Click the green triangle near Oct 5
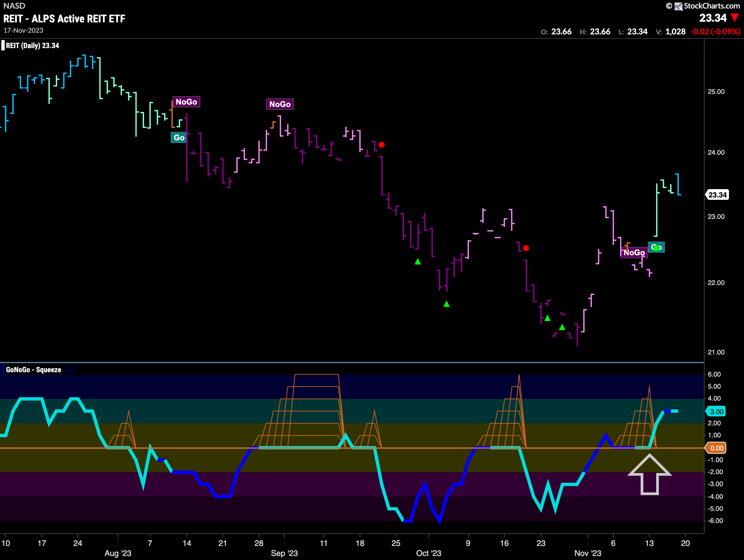Screen dimensions: 744x560 [446, 304]
